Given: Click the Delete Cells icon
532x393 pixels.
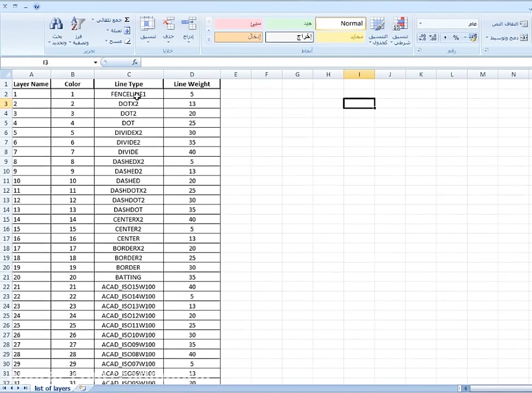Looking at the screenshot, I should point(168,24).
